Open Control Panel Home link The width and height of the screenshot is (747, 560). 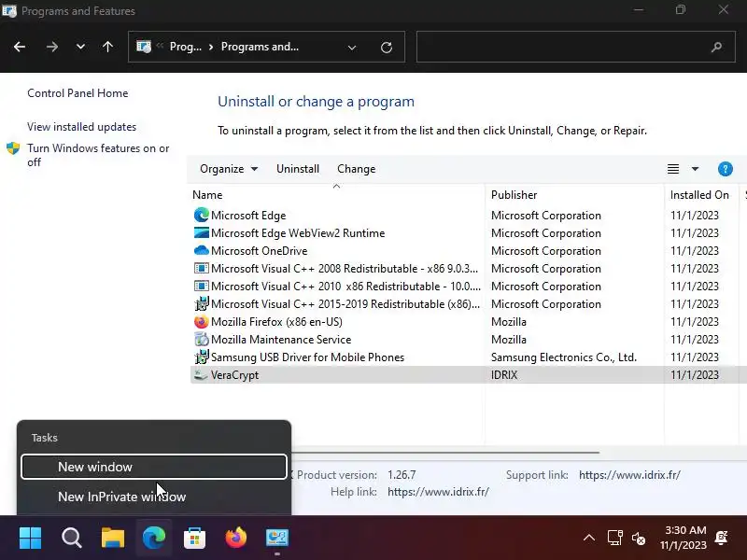point(78,92)
